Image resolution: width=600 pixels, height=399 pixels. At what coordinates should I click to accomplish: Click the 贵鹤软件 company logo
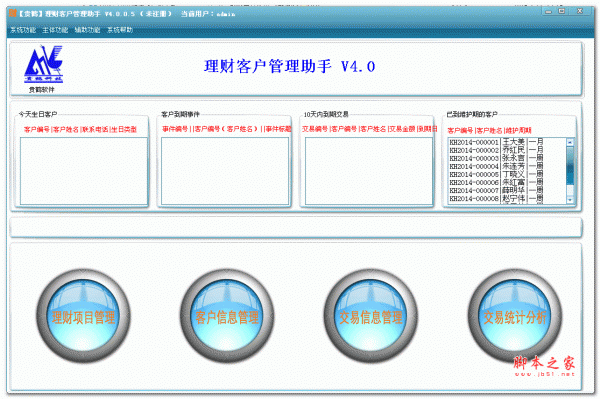(x=43, y=64)
